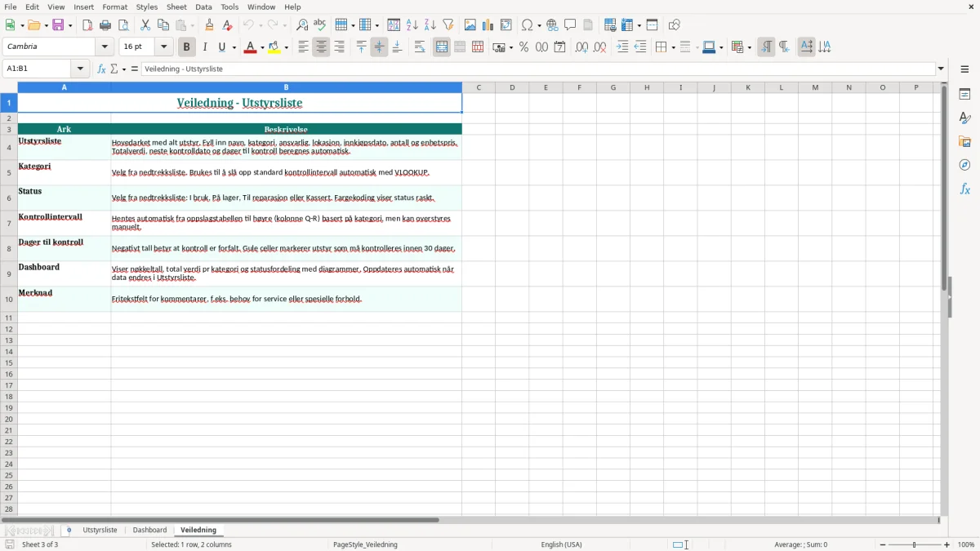
Task: Open font color dropdown arrow
Action: 261,47
